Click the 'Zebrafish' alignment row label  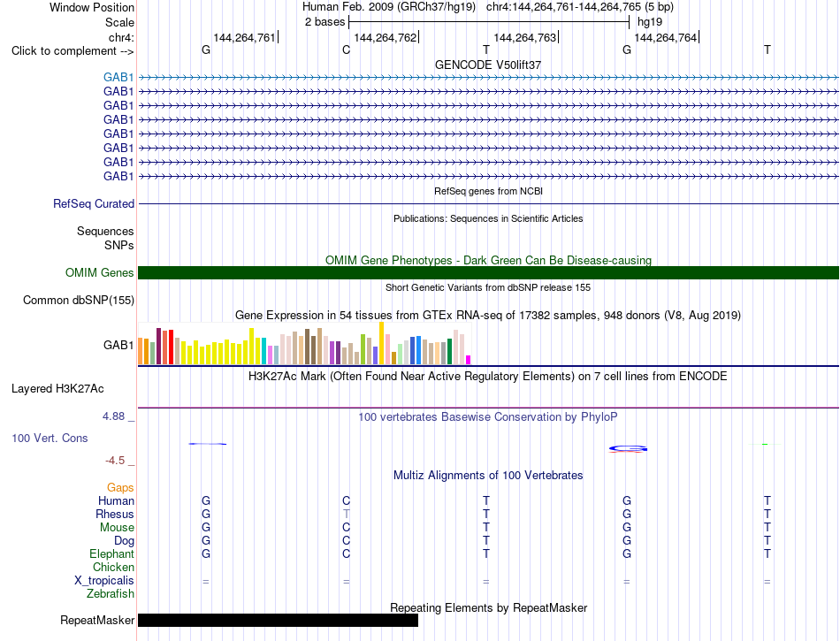[x=111, y=593]
